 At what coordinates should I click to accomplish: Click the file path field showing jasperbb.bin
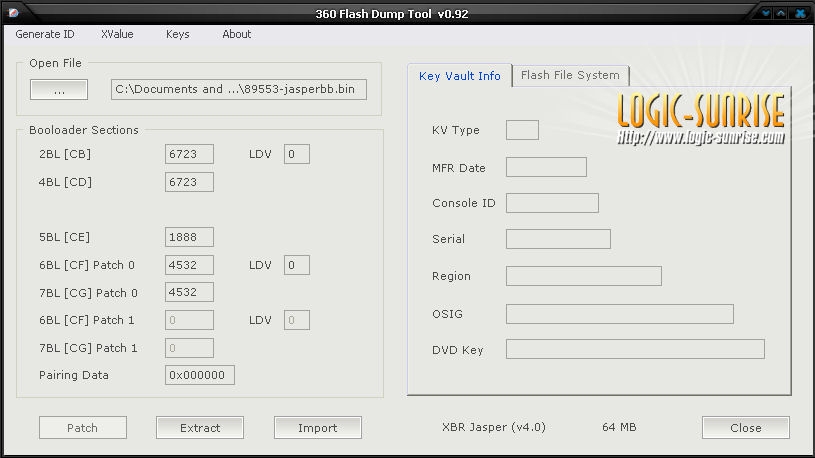point(239,89)
